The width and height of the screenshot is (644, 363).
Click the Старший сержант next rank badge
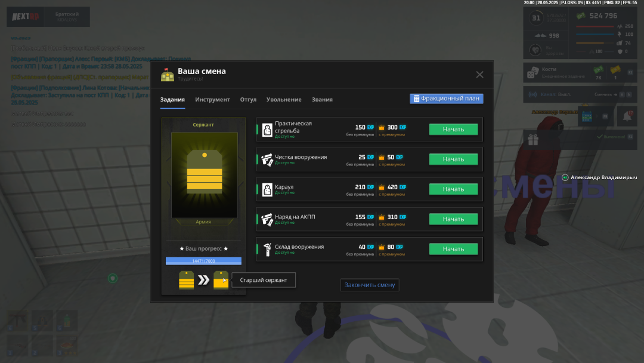[221, 280]
